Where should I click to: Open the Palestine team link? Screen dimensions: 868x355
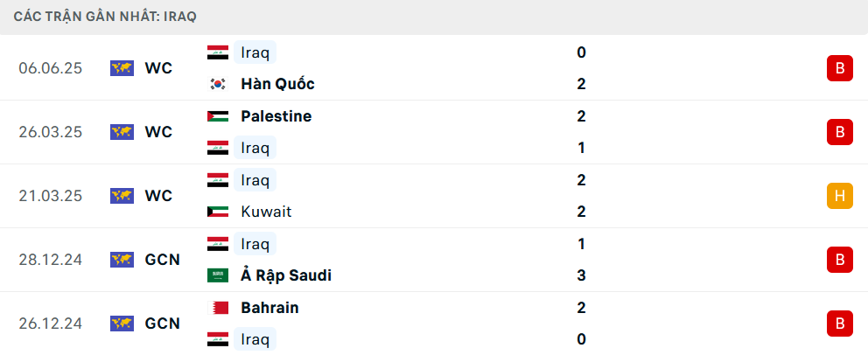tap(276, 116)
